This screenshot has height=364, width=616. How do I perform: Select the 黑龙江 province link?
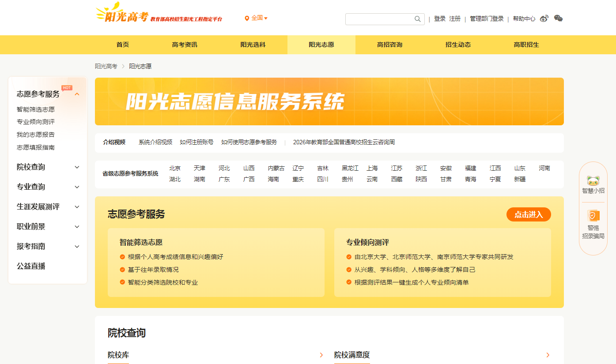click(350, 168)
